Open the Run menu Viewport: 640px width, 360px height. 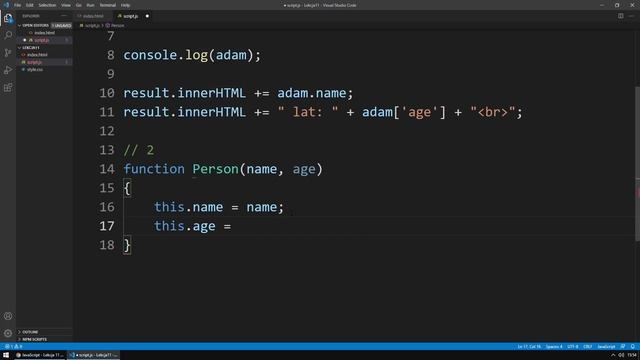point(91,5)
